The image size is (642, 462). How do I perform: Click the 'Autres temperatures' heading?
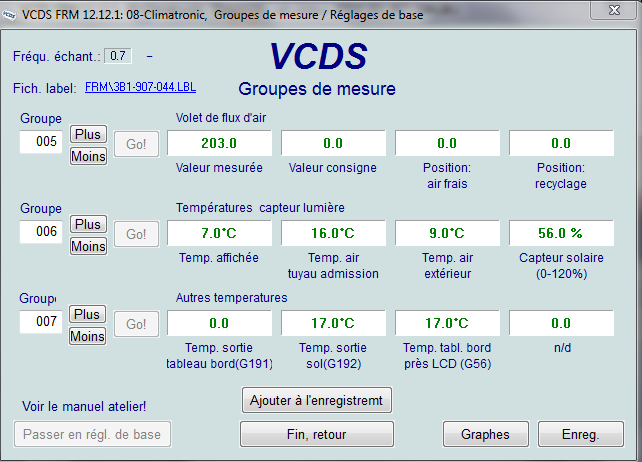tap(231, 298)
